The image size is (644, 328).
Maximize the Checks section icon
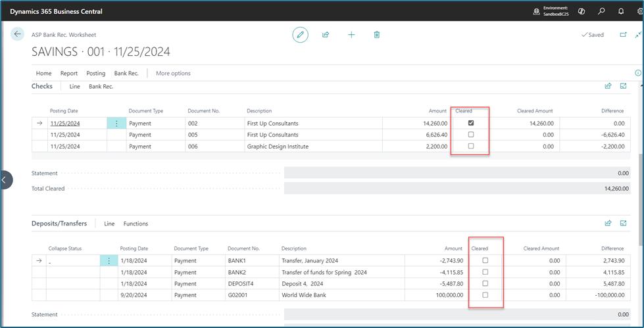(623, 86)
